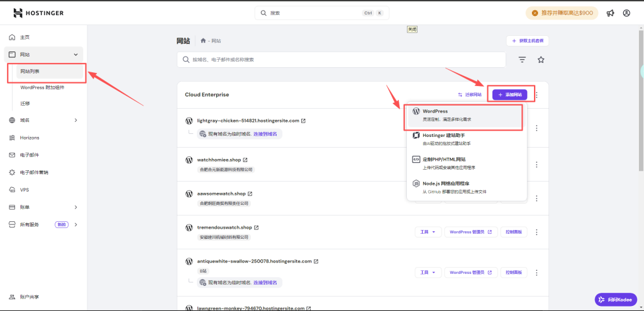
Task: Click the 电子邮件营销 sidebar icon
Action: (x=13, y=173)
